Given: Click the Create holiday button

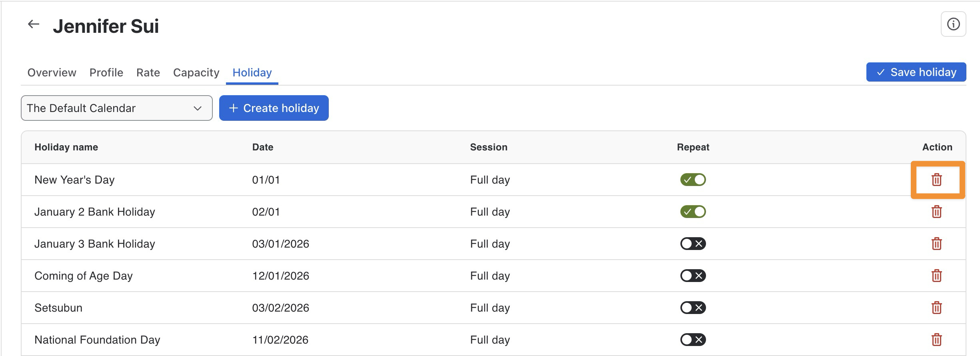Looking at the screenshot, I should tap(274, 108).
